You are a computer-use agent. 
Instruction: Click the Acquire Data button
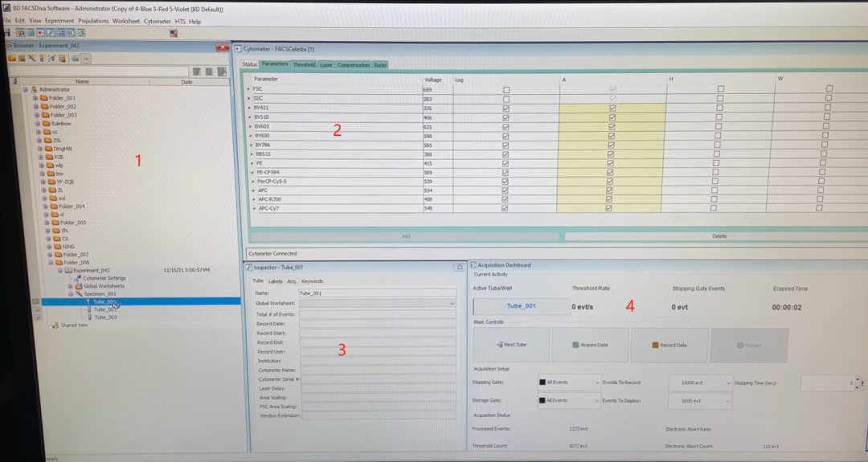[590, 345]
